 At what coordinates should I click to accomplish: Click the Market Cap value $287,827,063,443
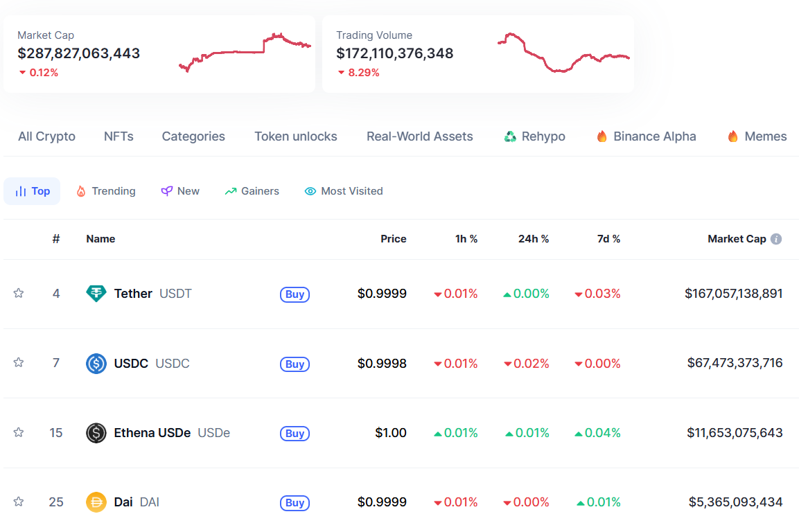(78, 53)
